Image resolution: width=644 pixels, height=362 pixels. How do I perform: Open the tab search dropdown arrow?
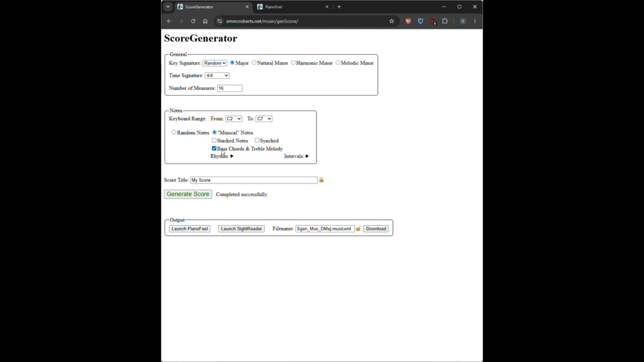pos(168,7)
